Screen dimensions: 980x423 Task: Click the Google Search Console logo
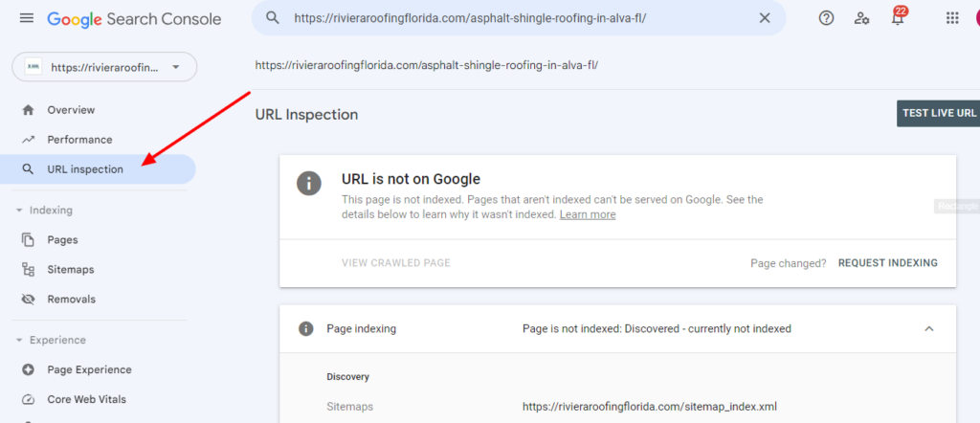coord(134,19)
